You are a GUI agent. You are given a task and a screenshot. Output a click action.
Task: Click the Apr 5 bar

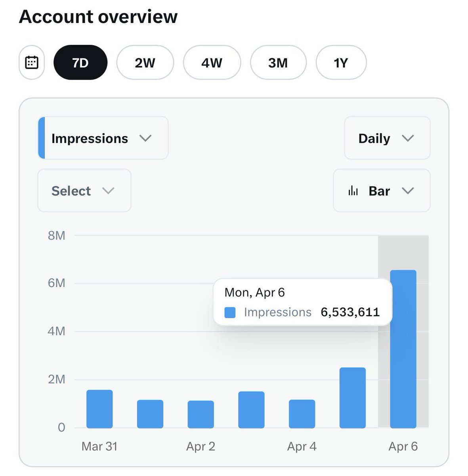click(x=353, y=398)
